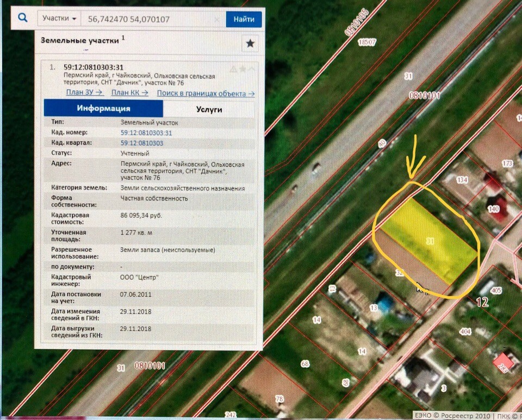522x420 pixels.
Task: Click the warning triangle icon in result
Action: (x=233, y=69)
